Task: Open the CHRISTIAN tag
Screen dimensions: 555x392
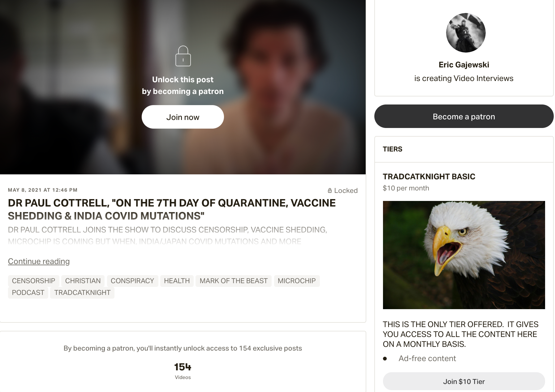Action: point(83,281)
